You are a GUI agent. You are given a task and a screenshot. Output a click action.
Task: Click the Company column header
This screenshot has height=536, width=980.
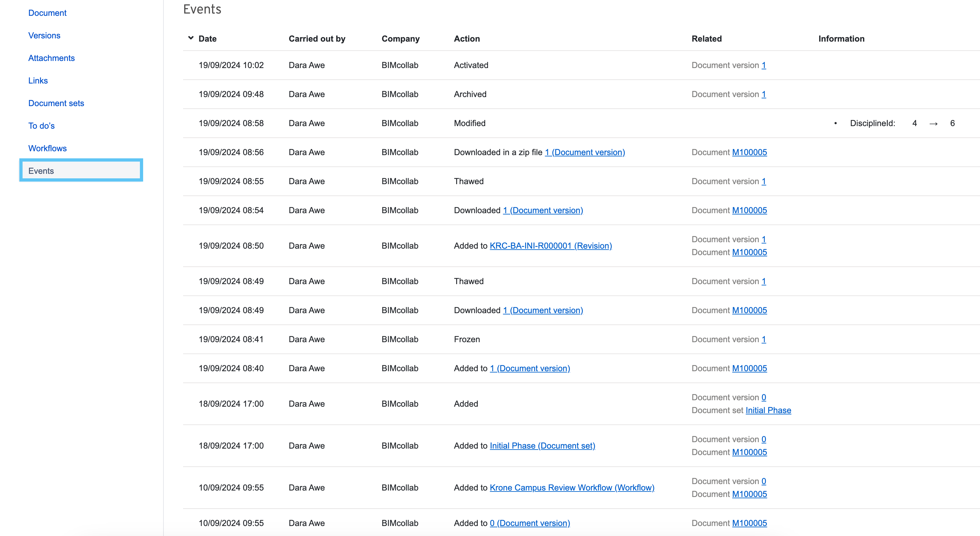click(x=401, y=38)
